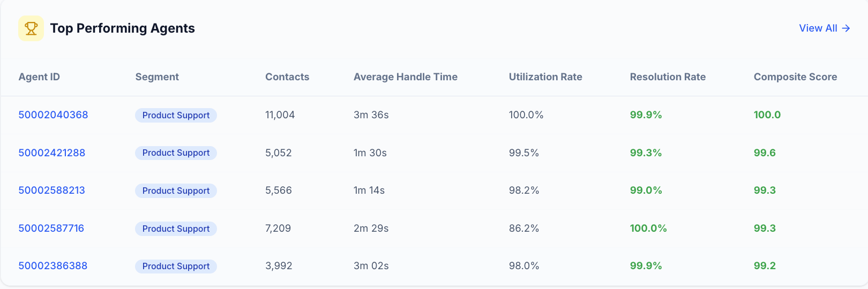Click the trophy icon beside Top Performing Agents
The image size is (868, 289).
31,28
